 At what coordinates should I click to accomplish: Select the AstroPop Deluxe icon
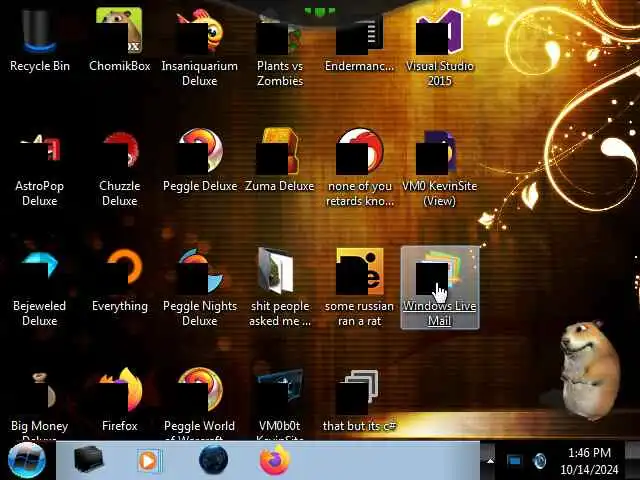coord(40,168)
